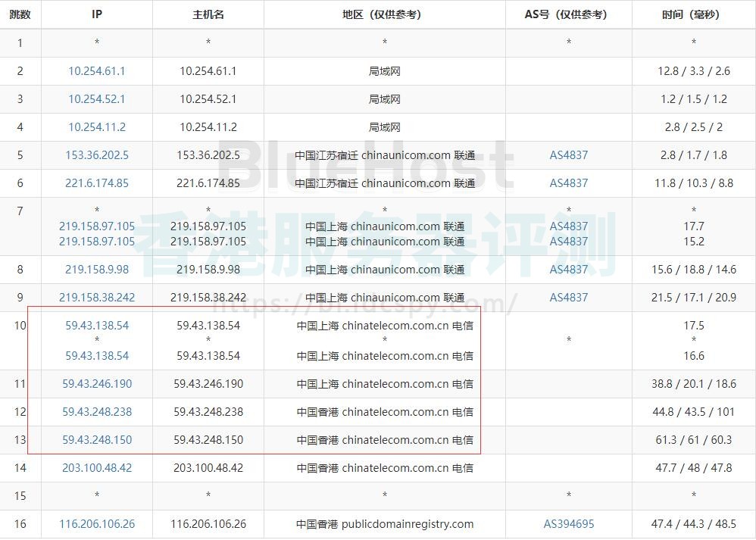Click the AS4837 link in hop 5 row
756x540 pixels.
[569, 155]
